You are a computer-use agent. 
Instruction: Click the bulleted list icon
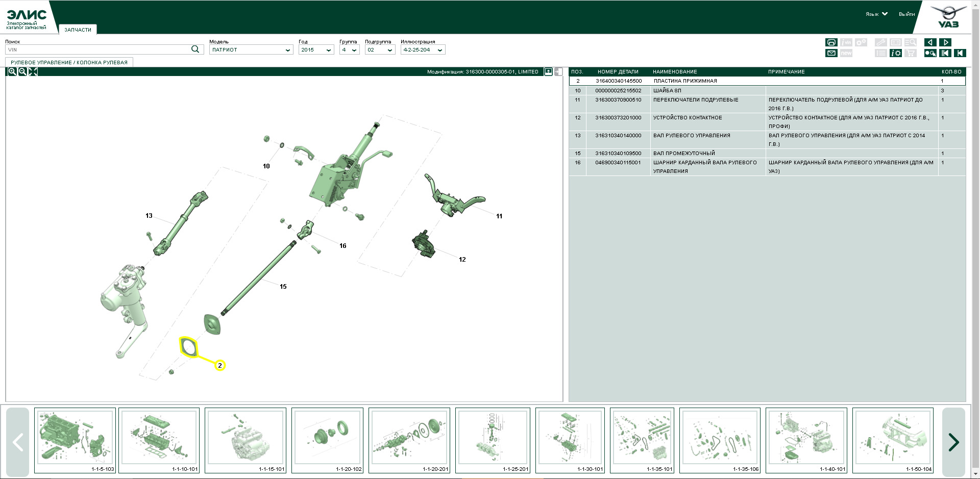[880, 53]
